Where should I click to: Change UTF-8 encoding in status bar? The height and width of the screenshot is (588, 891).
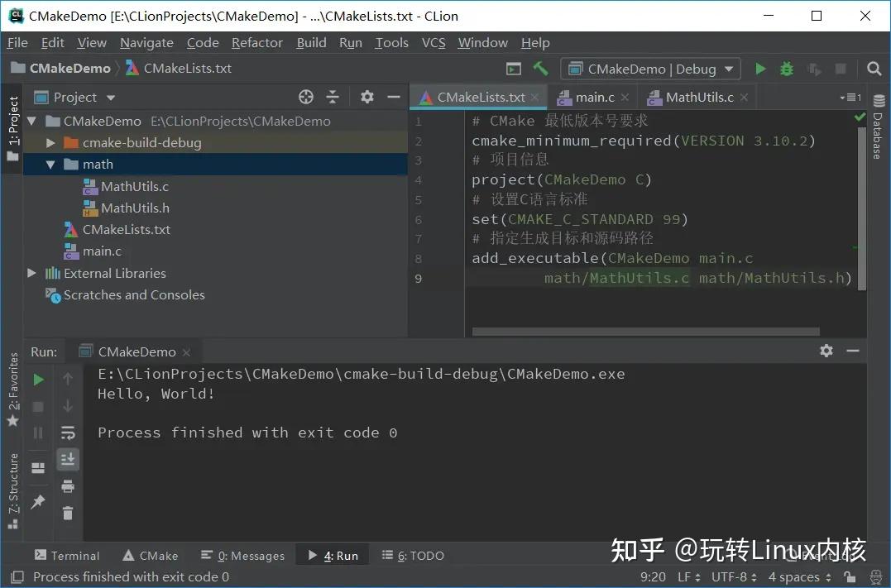[x=734, y=577]
